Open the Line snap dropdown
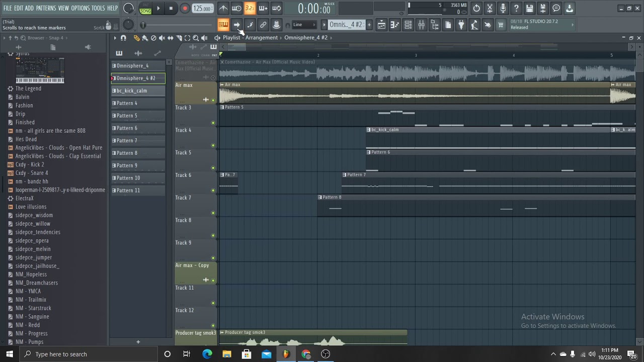Viewport: 644px width, 362px height. click(304, 25)
